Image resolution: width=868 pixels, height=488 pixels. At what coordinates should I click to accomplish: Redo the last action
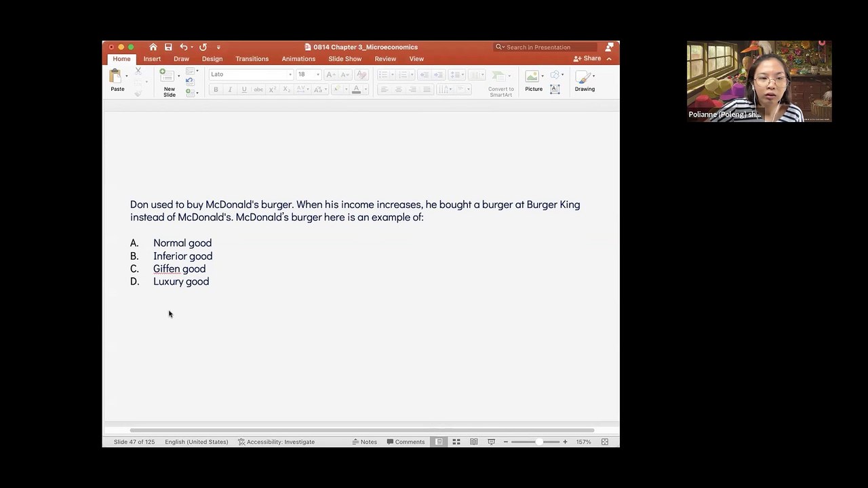[203, 47]
